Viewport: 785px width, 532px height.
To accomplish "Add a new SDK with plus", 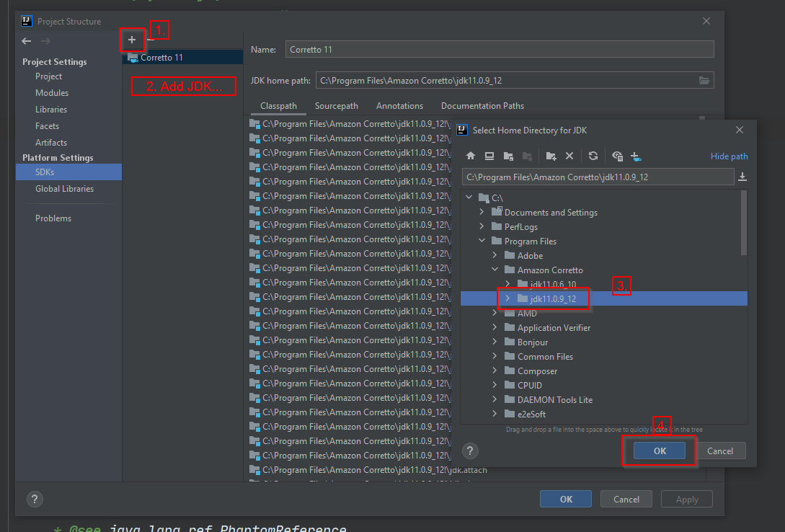I will point(132,40).
